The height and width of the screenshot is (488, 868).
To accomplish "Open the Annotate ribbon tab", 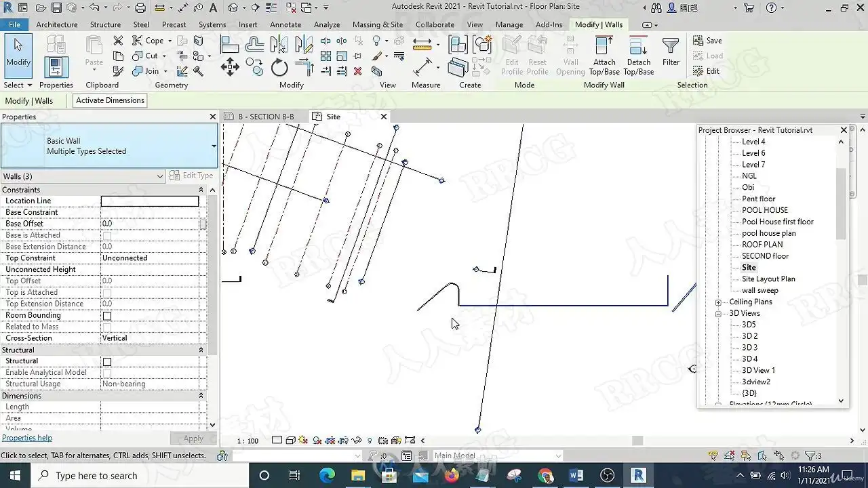I will coord(285,24).
